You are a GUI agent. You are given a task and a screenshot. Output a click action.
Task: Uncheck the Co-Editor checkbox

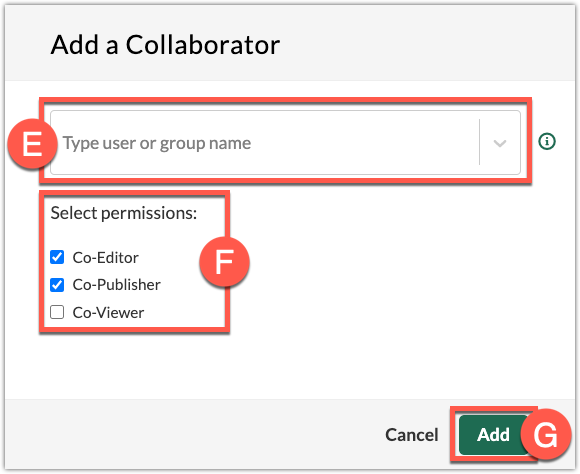point(57,257)
